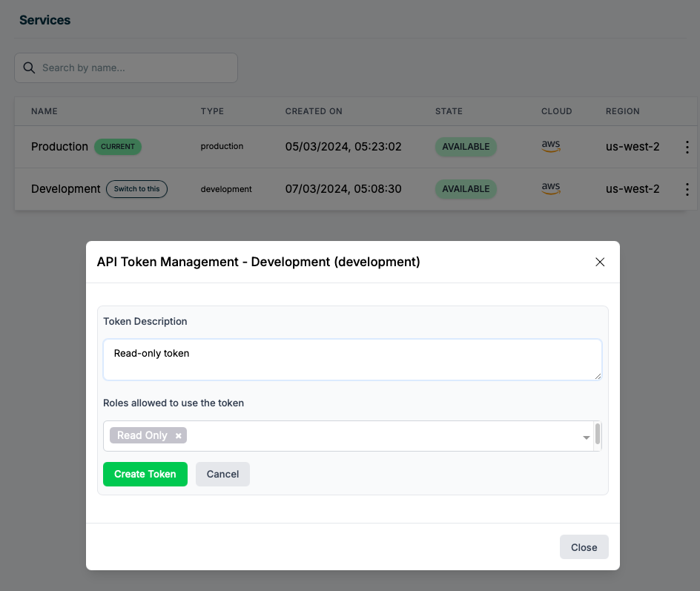This screenshot has height=591, width=700.
Task: Click the Search by name field
Action: click(x=126, y=67)
